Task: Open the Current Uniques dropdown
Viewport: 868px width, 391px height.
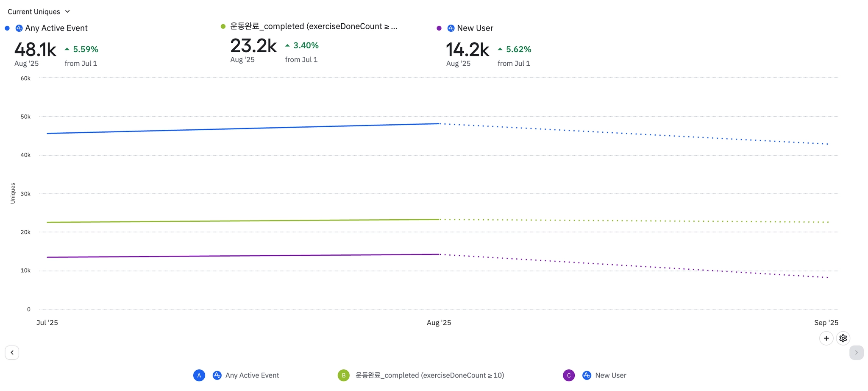Action: [39, 11]
